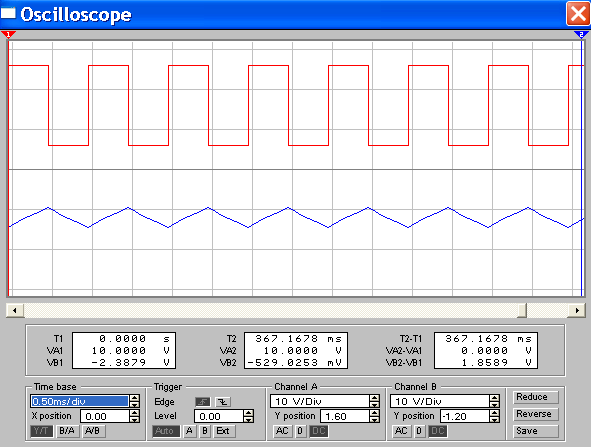Click Channel B Y position field
Screen dimensions: 591x447
465,416
